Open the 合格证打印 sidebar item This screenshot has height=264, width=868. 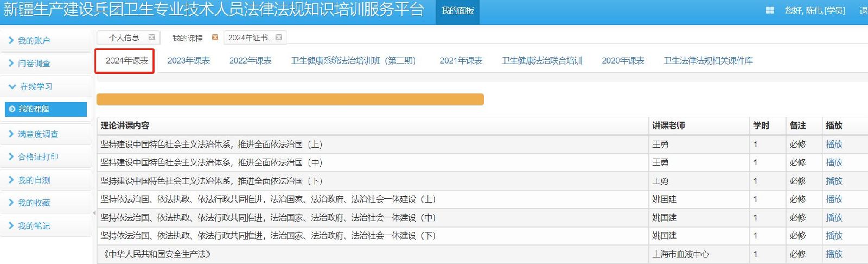pyautogui.click(x=38, y=157)
